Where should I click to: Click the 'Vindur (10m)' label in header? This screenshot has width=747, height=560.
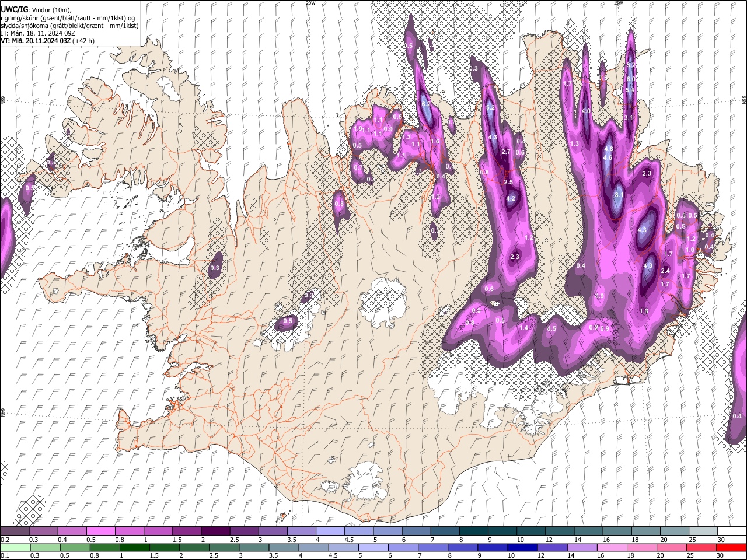pyautogui.click(x=51, y=10)
